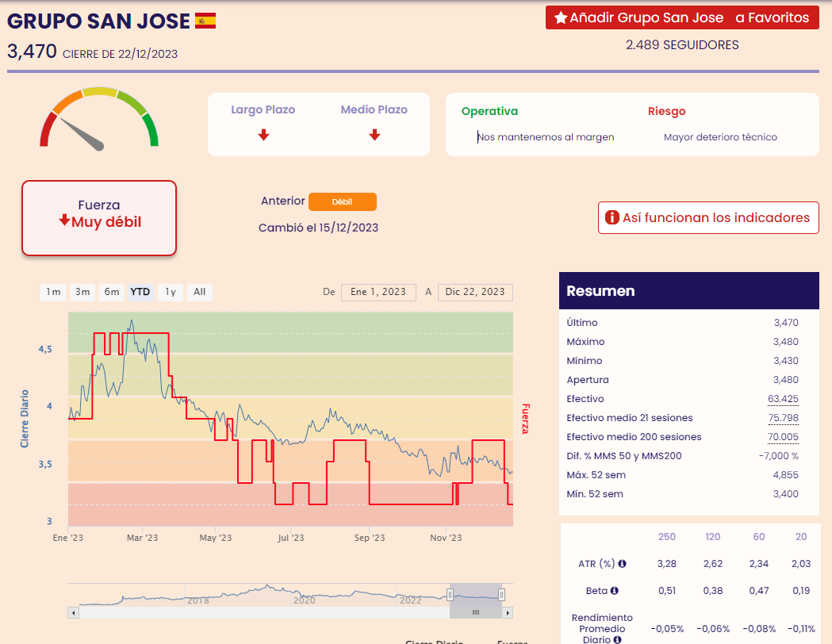The width and height of the screenshot is (832, 644).
Task: Click the Riesgo heading
Action: (666, 111)
